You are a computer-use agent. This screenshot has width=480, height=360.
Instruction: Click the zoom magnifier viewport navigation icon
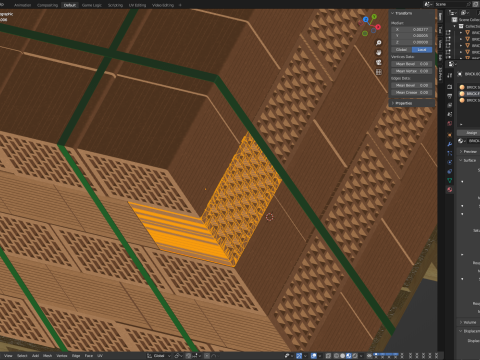pos(379,43)
